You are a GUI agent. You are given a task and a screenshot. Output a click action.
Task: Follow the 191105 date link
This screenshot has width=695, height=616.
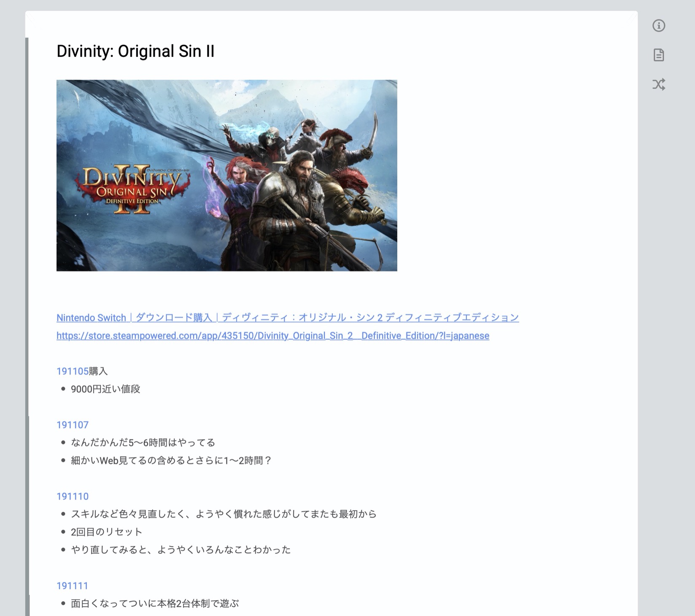click(x=72, y=371)
